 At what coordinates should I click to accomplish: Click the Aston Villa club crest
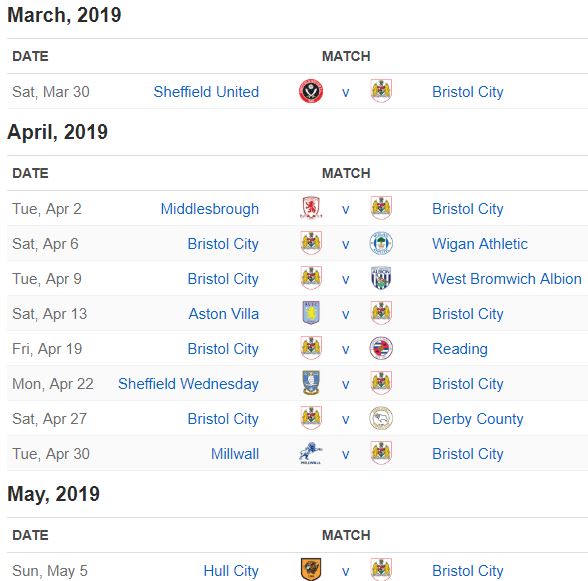click(x=311, y=313)
